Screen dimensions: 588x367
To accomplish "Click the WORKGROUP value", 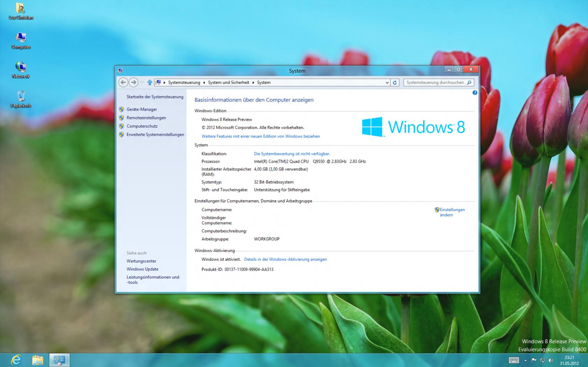I will [x=267, y=239].
